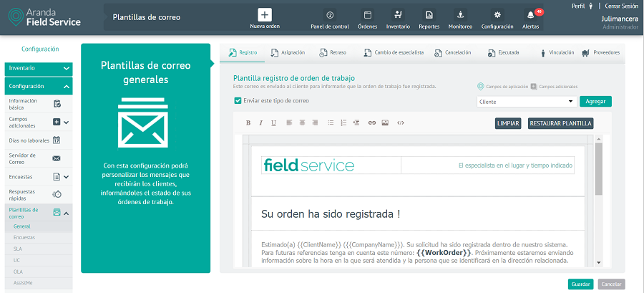The width and height of the screenshot is (644, 293).
Task: Click the Guardar button
Action: click(581, 284)
